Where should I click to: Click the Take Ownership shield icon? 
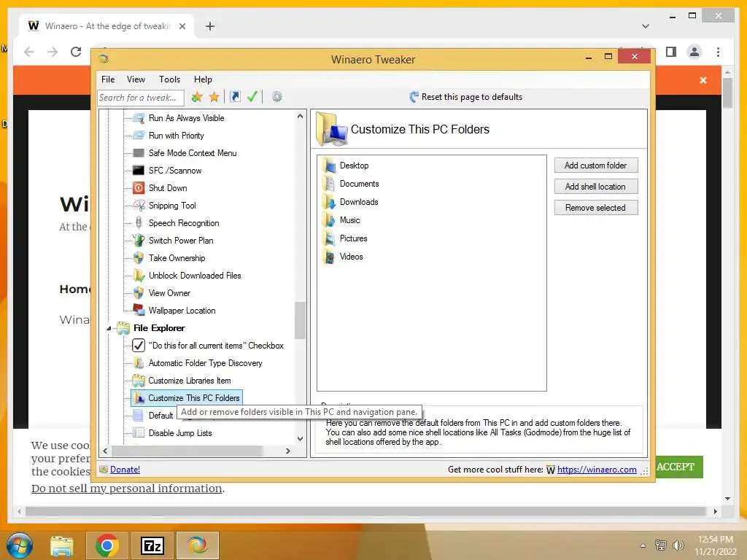point(139,257)
